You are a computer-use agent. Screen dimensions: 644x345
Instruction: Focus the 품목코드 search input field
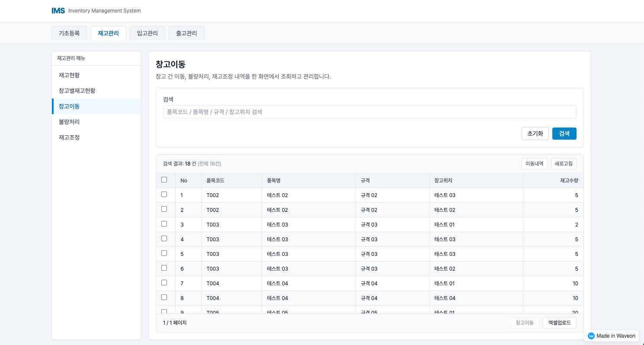tap(369, 112)
